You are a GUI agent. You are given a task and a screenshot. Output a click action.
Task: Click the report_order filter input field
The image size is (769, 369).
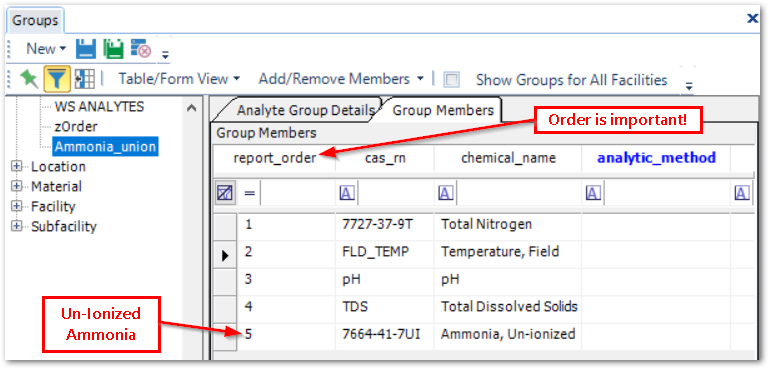[x=298, y=193]
